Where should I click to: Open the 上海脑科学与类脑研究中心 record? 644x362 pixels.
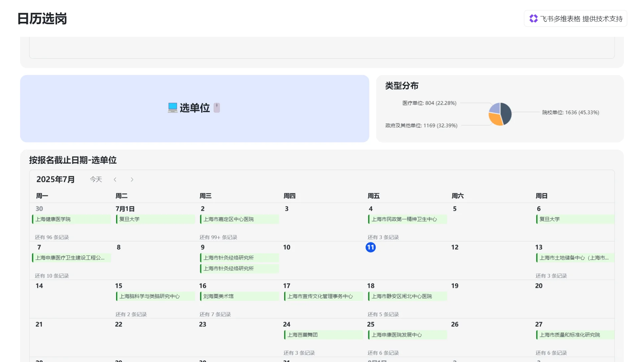click(x=155, y=296)
